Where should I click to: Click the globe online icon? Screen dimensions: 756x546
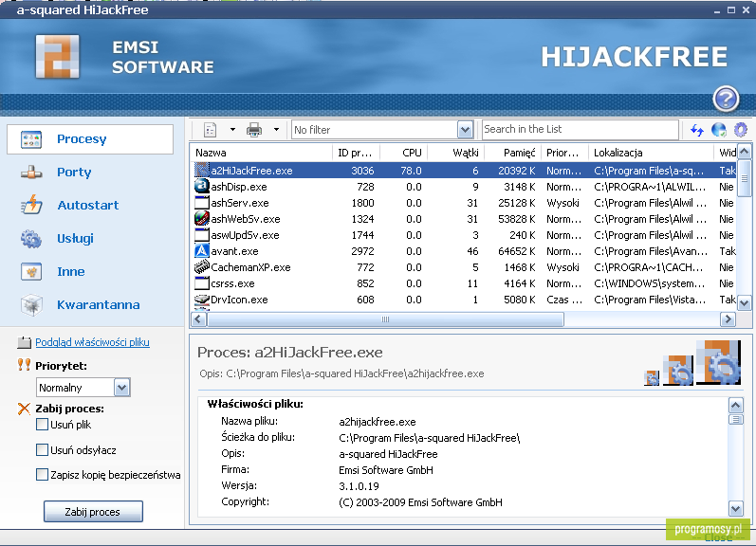[x=718, y=130]
